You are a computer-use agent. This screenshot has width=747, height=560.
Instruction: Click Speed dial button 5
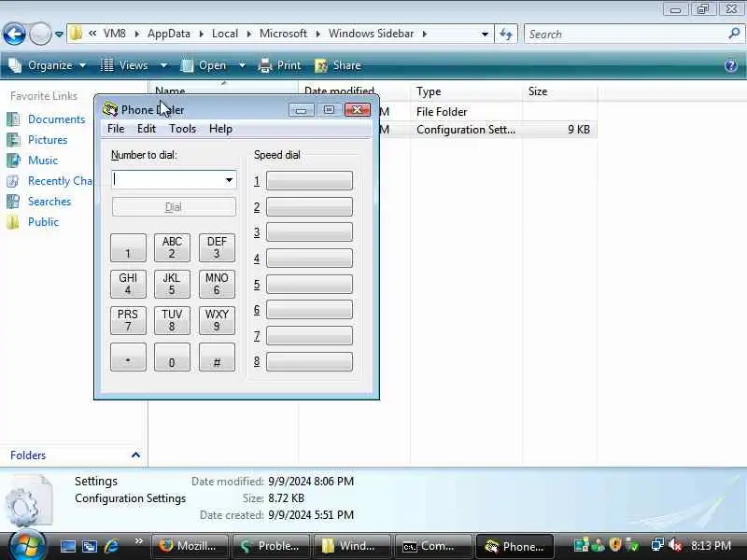(309, 285)
